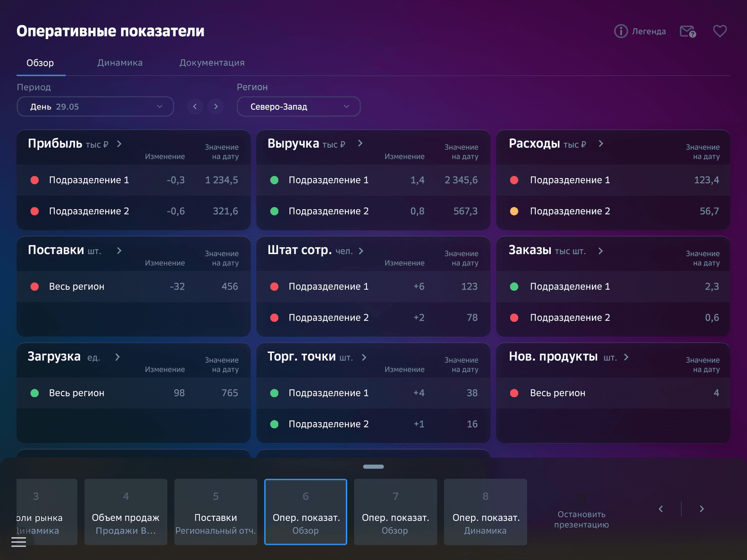Image resolution: width=747 pixels, height=560 pixels.
Task: Click the Оперативные показатели heading
Action: coord(110,31)
